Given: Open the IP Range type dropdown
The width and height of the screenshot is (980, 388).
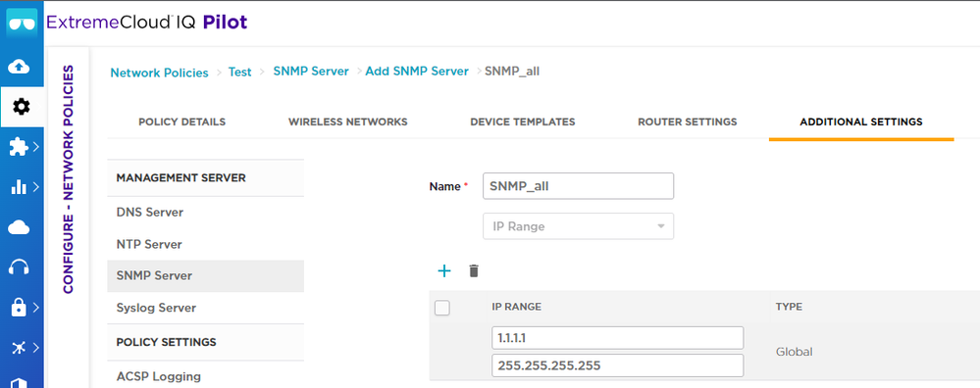Looking at the screenshot, I should [x=578, y=226].
